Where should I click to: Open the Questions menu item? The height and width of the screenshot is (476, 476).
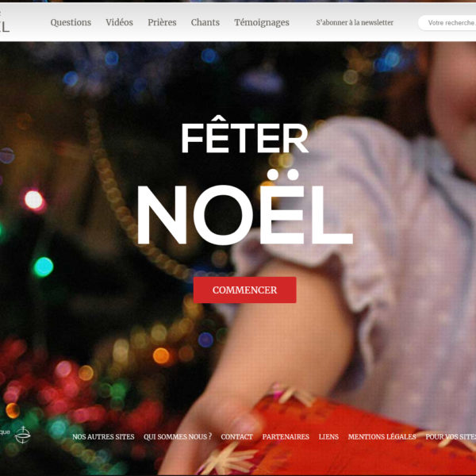71,22
